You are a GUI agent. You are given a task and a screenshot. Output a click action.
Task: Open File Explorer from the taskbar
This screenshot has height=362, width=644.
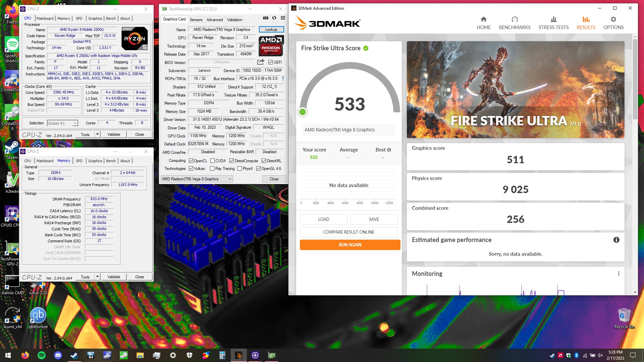coord(140,355)
